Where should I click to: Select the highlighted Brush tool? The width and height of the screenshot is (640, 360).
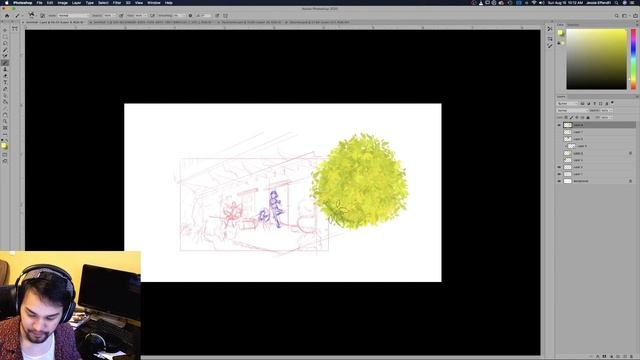[5, 63]
